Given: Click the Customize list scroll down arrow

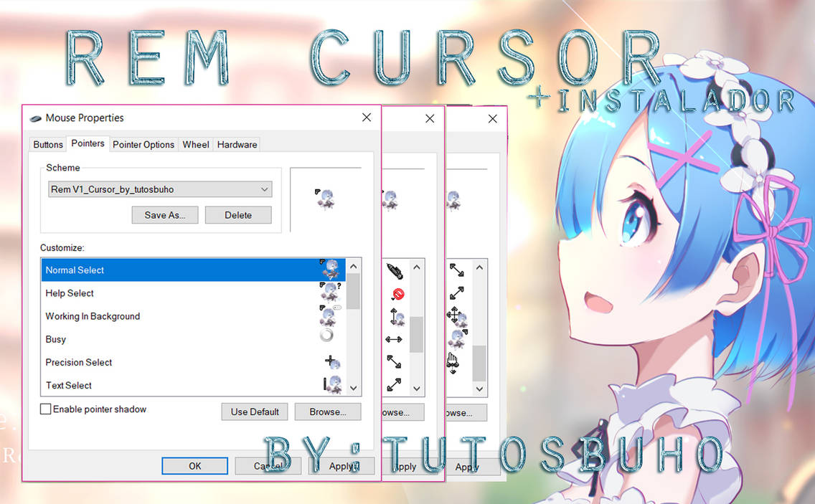Looking at the screenshot, I should [354, 388].
